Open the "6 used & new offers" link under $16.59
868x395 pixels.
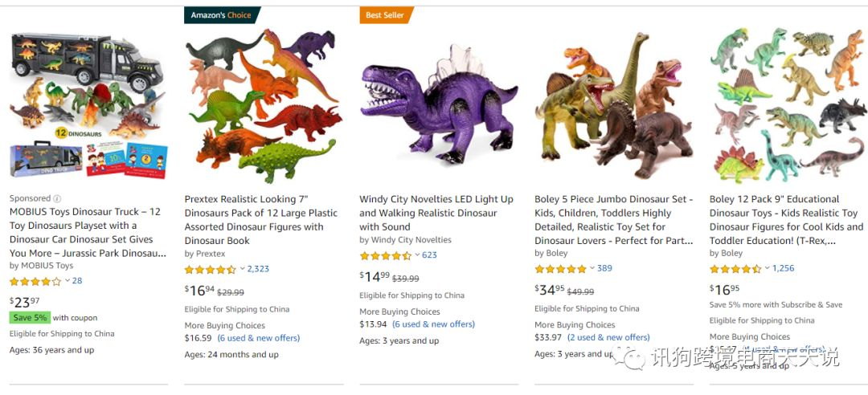(259, 338)
